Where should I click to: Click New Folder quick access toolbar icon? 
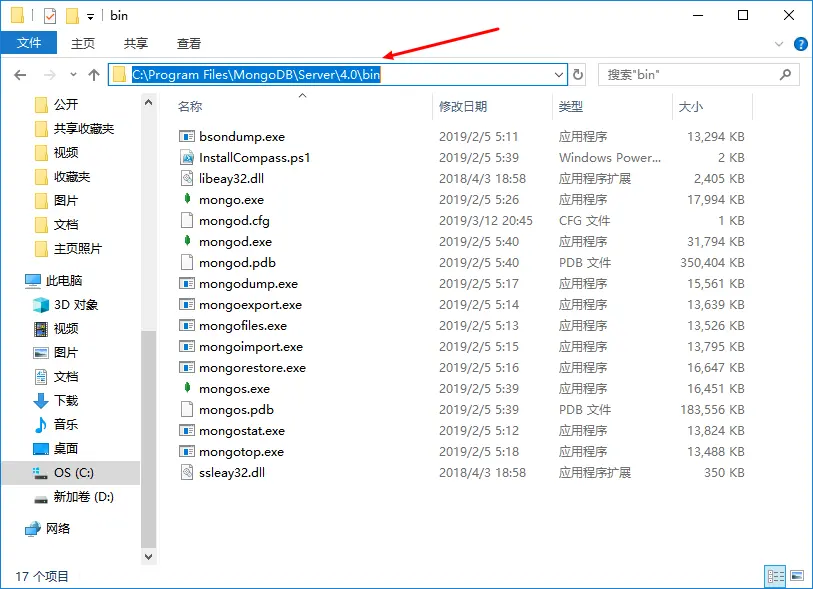tap(72, 16)
